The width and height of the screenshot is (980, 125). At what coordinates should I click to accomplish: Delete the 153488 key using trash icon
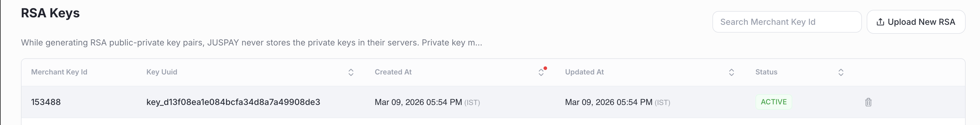pyautogui.click(x=868, y=102)
